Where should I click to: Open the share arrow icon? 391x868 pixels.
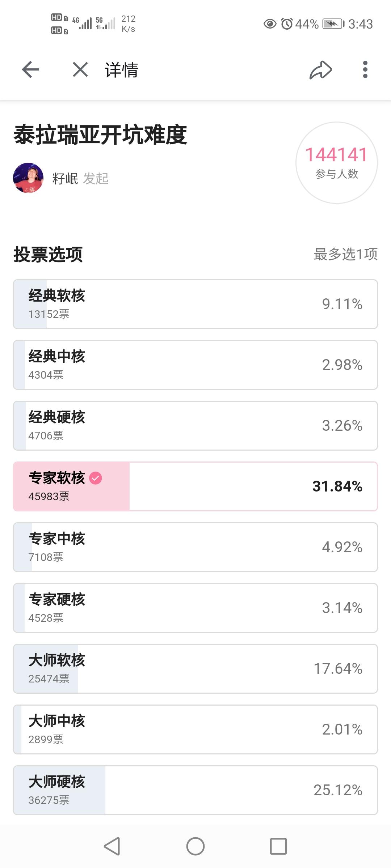[x=321, y=70]
